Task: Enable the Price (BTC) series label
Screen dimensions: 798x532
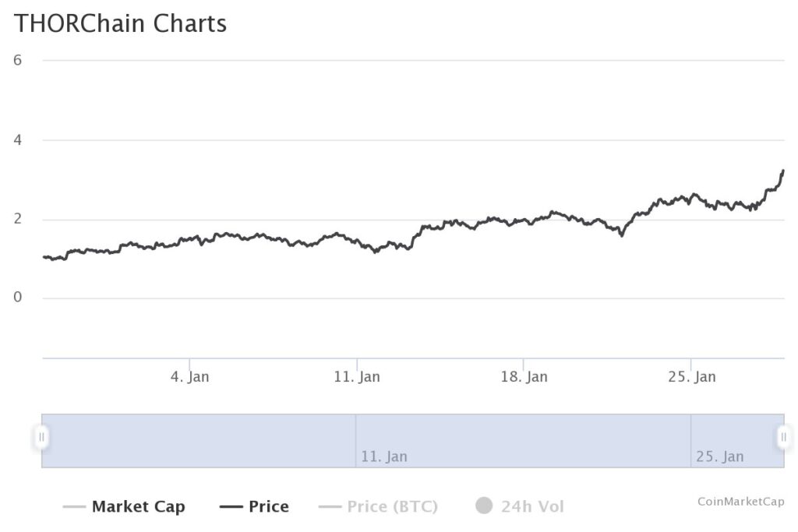Action: pyautogui.click(x=393, y=507)
